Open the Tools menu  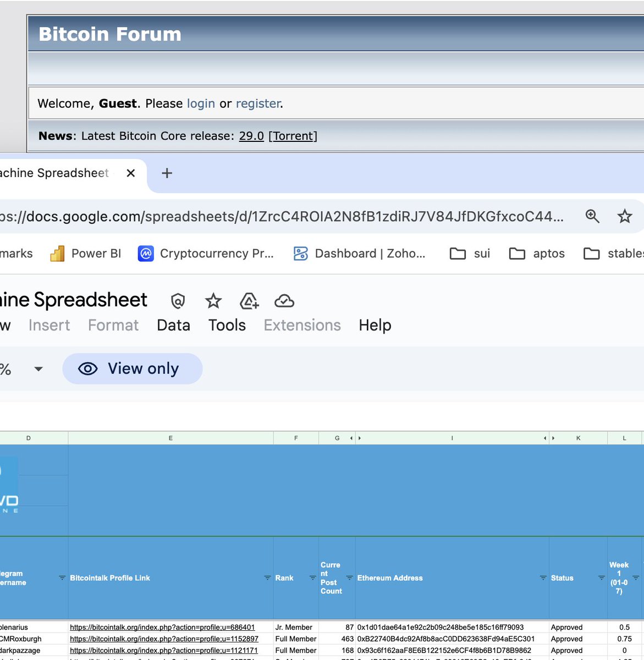[227, 326]
